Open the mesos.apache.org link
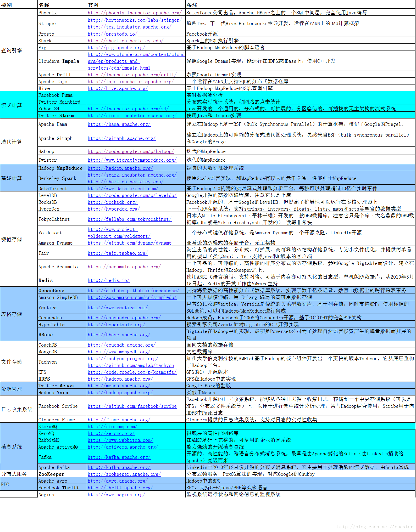The image size is (416, 532). (x=119, y=386)
